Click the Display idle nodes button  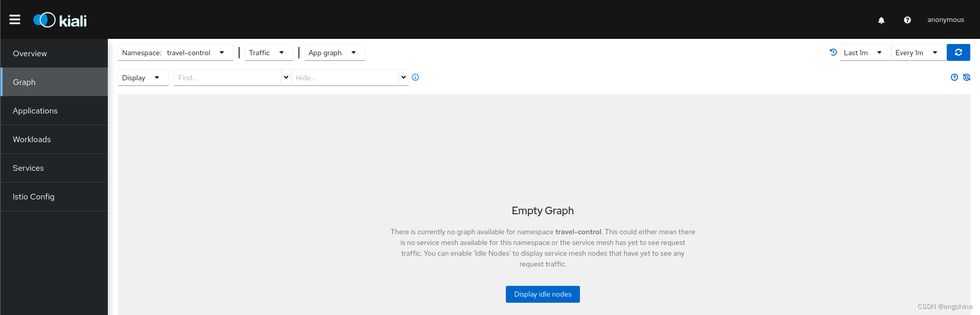click(543, 294)
